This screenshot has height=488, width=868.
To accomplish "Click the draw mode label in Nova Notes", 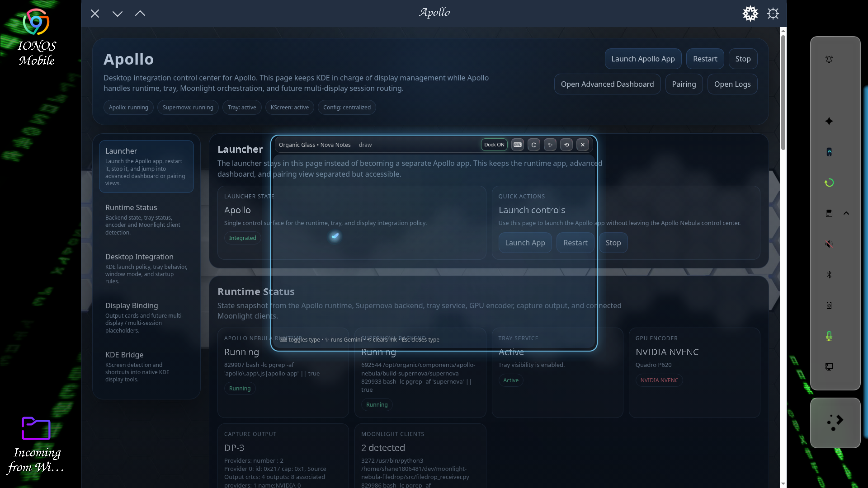I will click(x=365, y=145).
